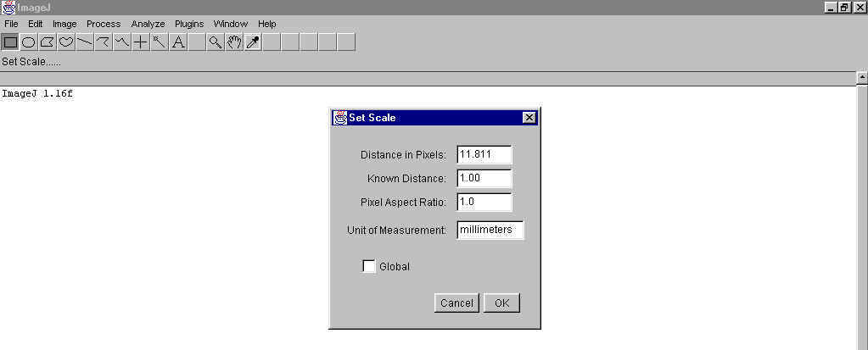The width and height of the screenshot is (868, 350).
Task: Open the Window menu
Action: [230, 24]
